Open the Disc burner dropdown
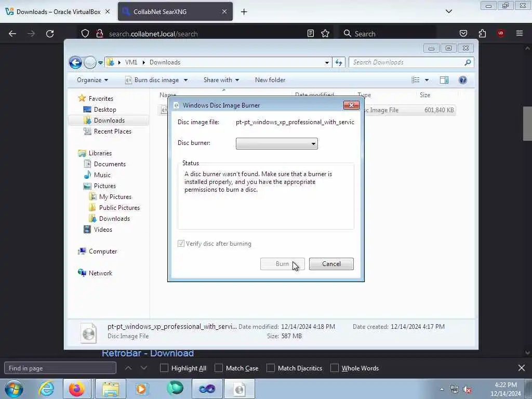 (x=277, y=143)
